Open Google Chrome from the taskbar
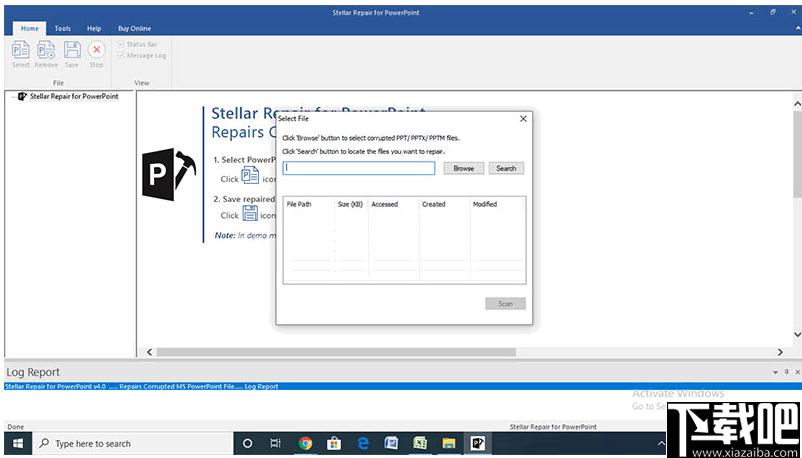This screenshot has height=458, width=802. pos(305,444)
